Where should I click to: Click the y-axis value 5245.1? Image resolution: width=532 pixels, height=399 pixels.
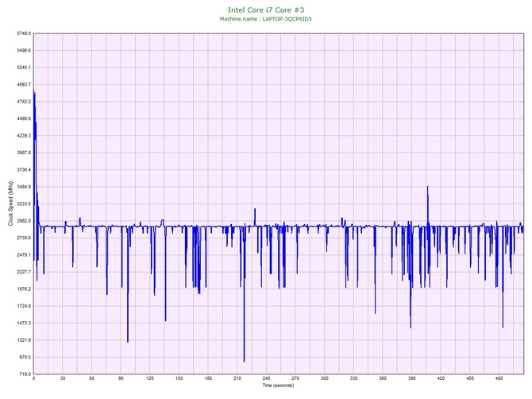click(24, 68)
